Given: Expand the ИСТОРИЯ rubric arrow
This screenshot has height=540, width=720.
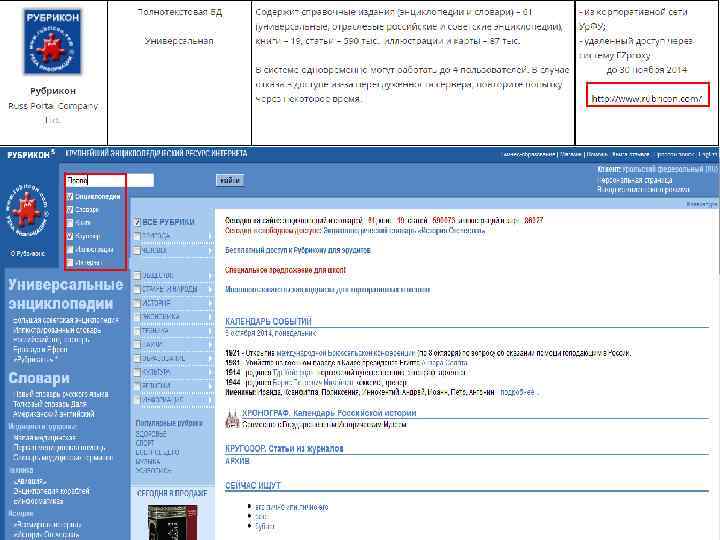Looking at the screenshot, I should [210, 304].
